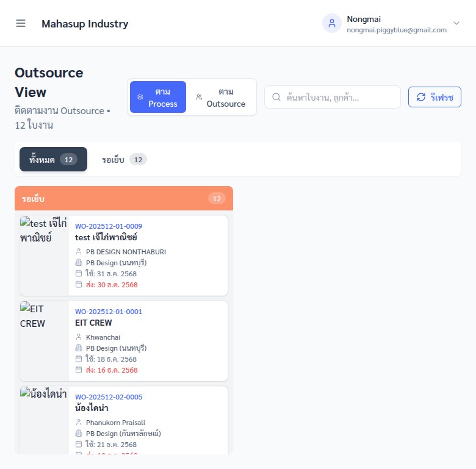
Task: Click the refresh arrows icon in รีเฟรช
Action: tap(420, 97)
